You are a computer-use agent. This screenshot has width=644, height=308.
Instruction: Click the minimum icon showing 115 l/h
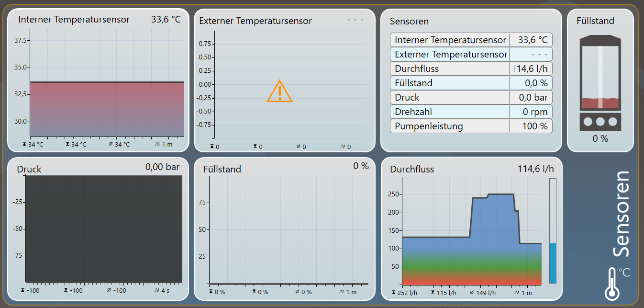(x=433, y=292)
